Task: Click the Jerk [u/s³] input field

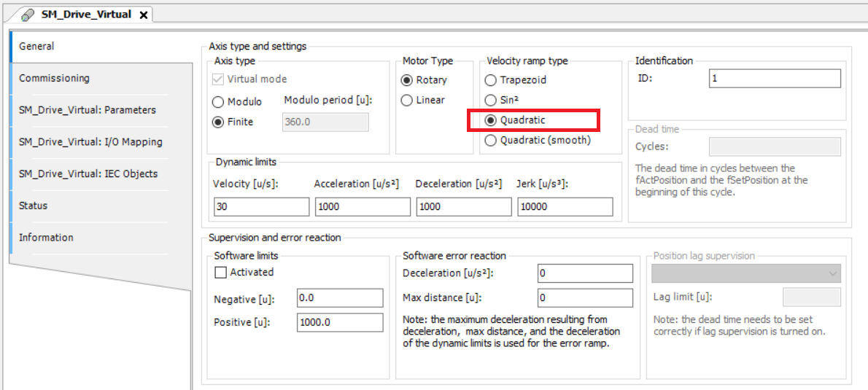Action: coord(565,207)
